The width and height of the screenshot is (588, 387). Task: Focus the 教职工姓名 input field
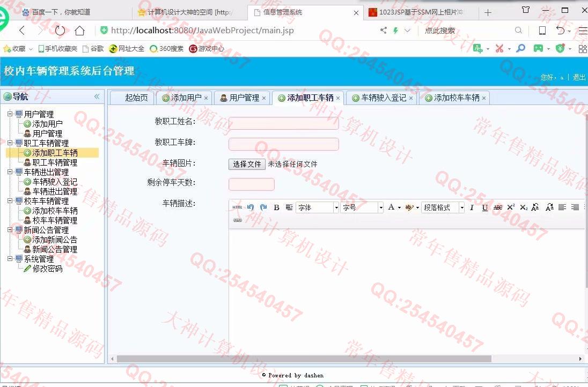click(x=284, y=123)
